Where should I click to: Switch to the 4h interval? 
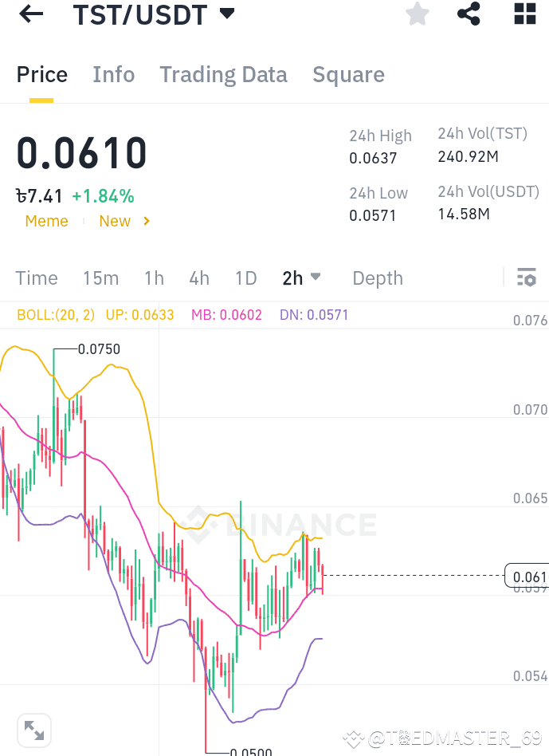pyautogui.click(x=198, y=278)
